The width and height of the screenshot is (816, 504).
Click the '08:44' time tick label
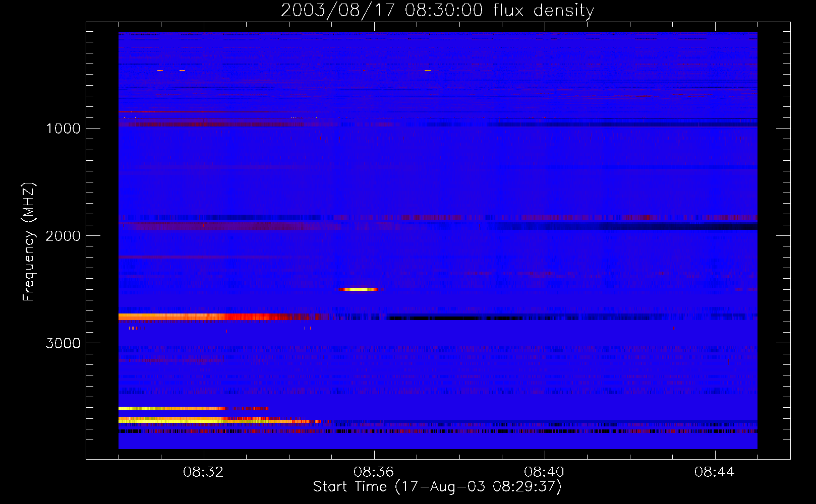point(715,472)
